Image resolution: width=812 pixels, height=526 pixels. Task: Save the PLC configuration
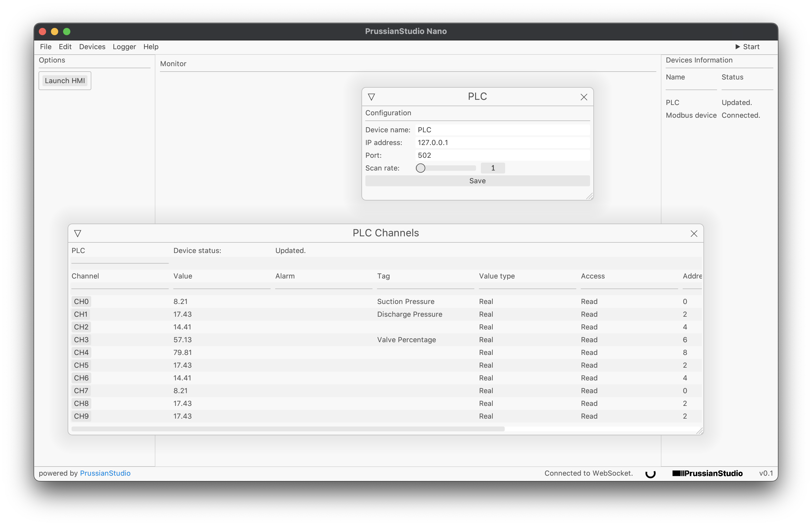pyautogui.click(x=477, y=181)
